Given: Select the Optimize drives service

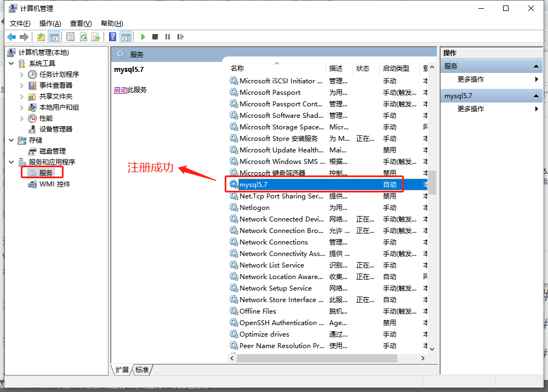Looking at the screenshot, I should (328, 334).
